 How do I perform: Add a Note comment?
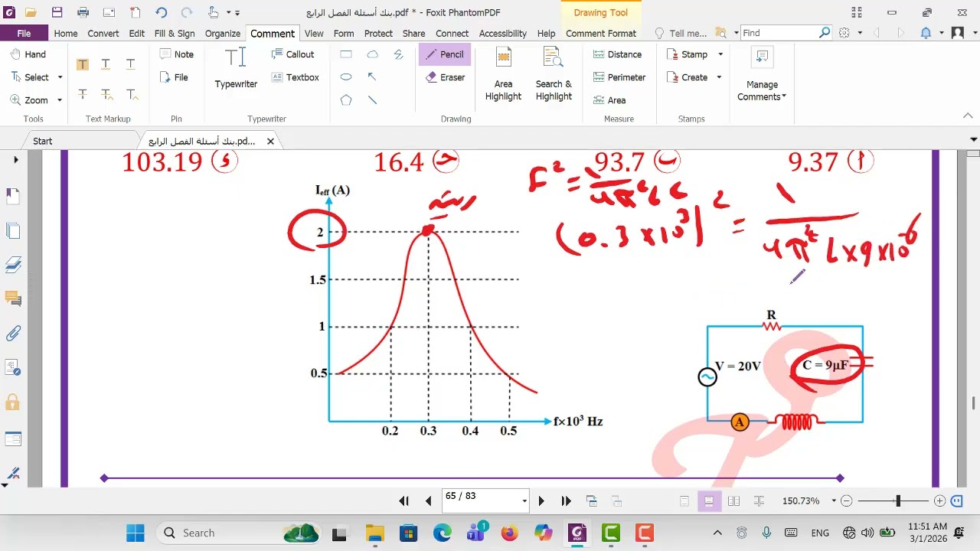(176, 54)
